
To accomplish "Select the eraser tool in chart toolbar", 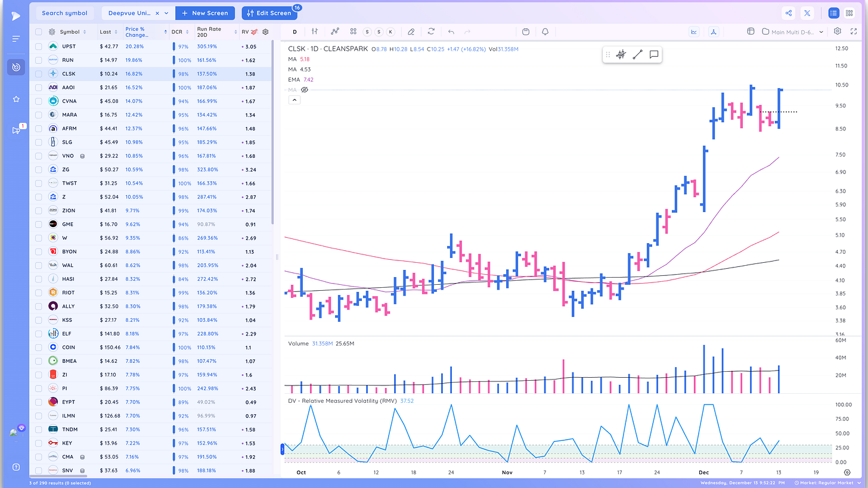I will 411,32.
